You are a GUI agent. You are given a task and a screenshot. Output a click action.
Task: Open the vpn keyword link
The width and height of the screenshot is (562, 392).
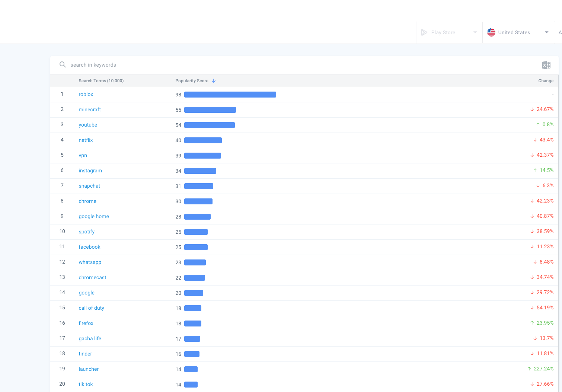[x=83, y=156]
